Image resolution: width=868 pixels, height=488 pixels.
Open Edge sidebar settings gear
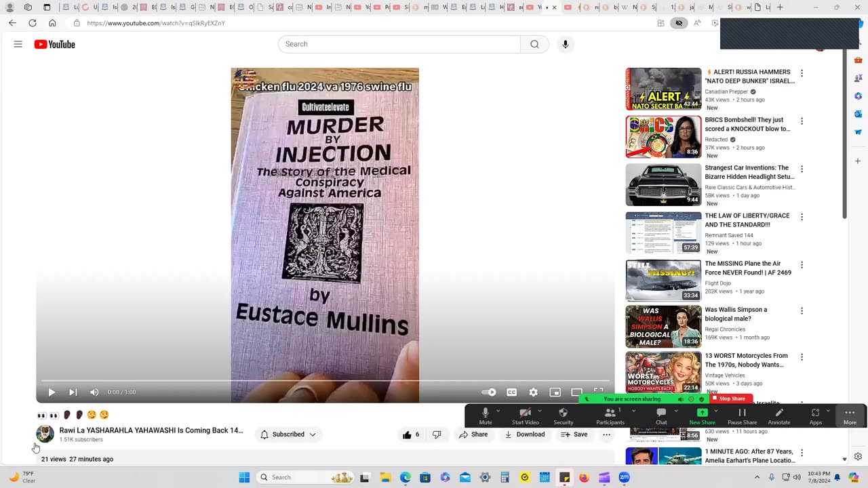point(858,456)
